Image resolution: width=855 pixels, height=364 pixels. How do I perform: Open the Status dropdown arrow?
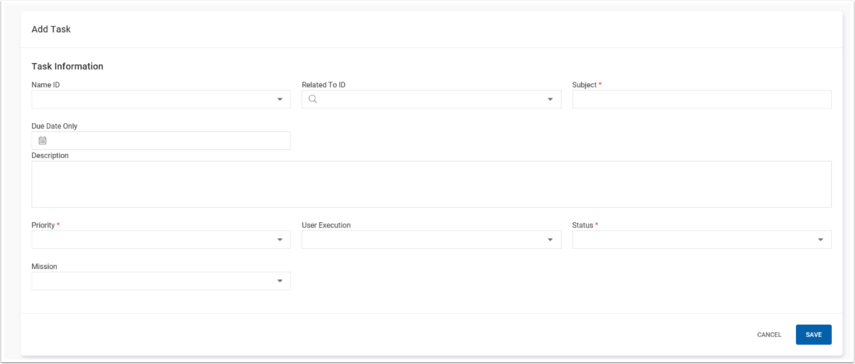(821, 240)
